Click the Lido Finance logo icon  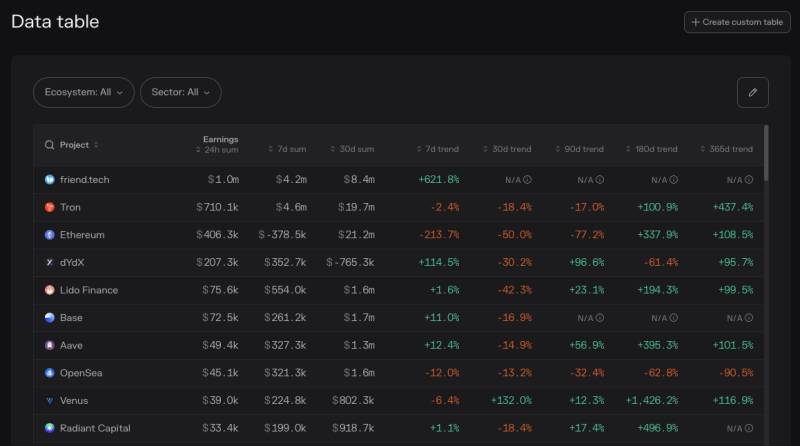49,290
